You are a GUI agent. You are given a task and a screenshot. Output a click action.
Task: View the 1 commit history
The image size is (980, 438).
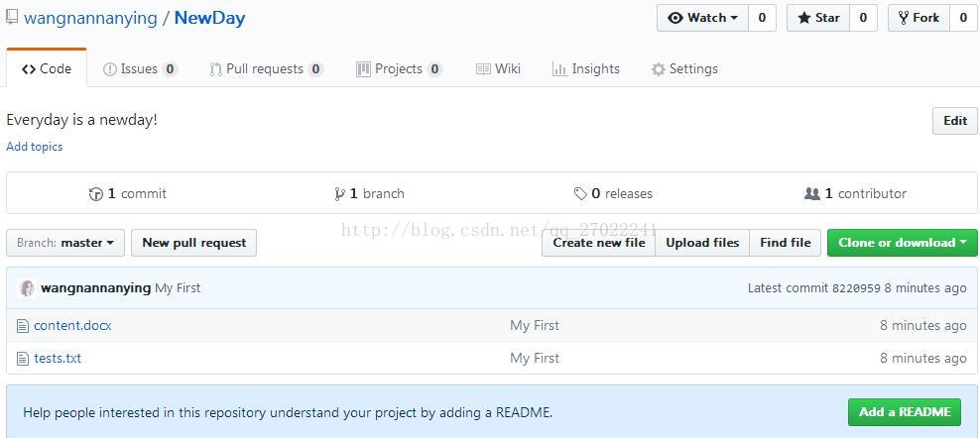[128, 193]
